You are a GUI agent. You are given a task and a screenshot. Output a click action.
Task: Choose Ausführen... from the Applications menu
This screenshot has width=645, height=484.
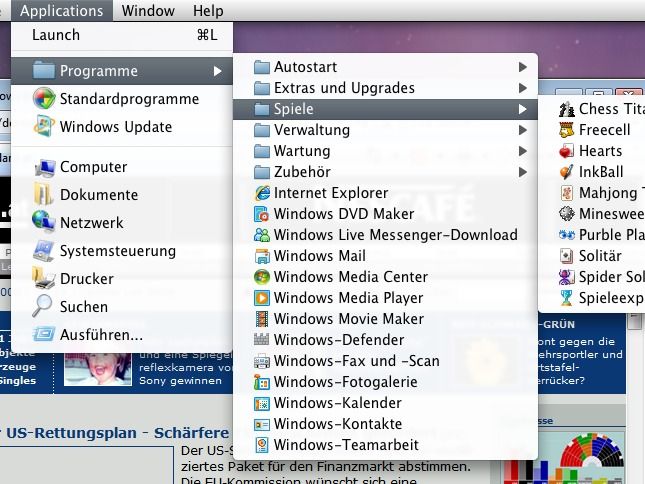(100, 335)
